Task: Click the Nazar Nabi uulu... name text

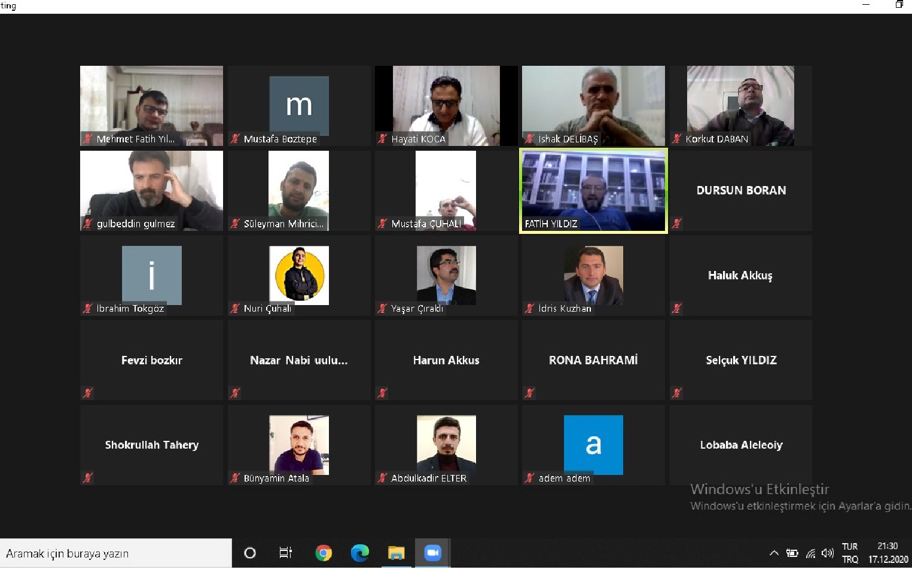Action: [298, 360]
